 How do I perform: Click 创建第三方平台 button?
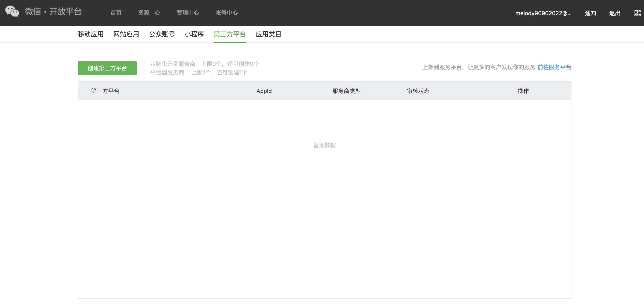pos(107,68)
